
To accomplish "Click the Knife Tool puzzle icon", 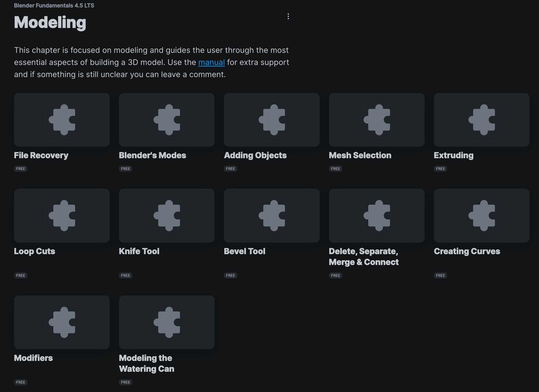I will [x=167, y=216].
